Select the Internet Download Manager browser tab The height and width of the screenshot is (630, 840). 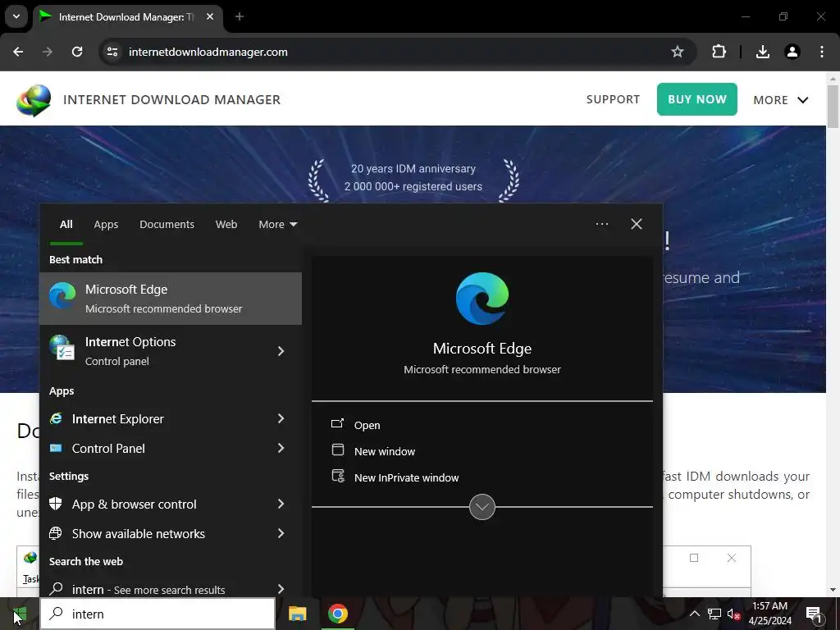[127, 16]
